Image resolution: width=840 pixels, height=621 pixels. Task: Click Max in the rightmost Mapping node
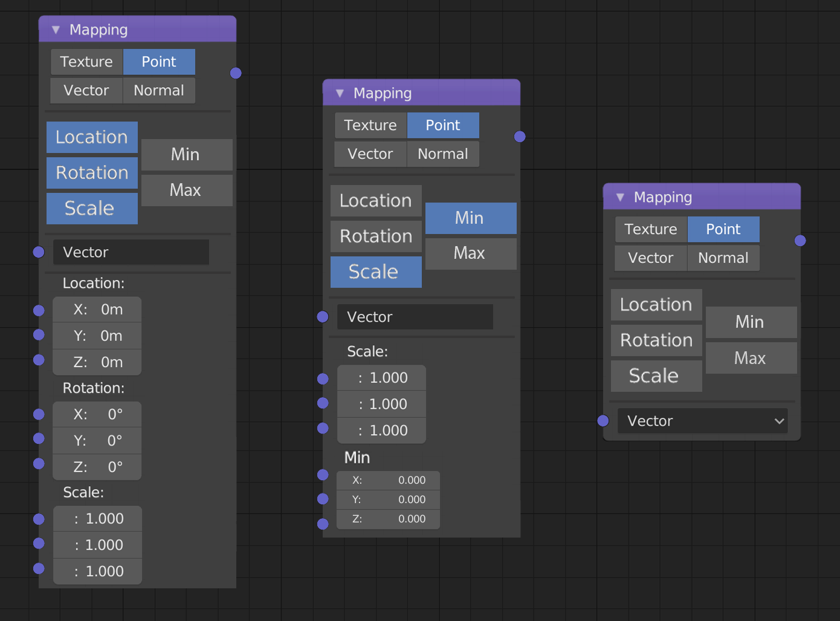click(x=751, y=358)
